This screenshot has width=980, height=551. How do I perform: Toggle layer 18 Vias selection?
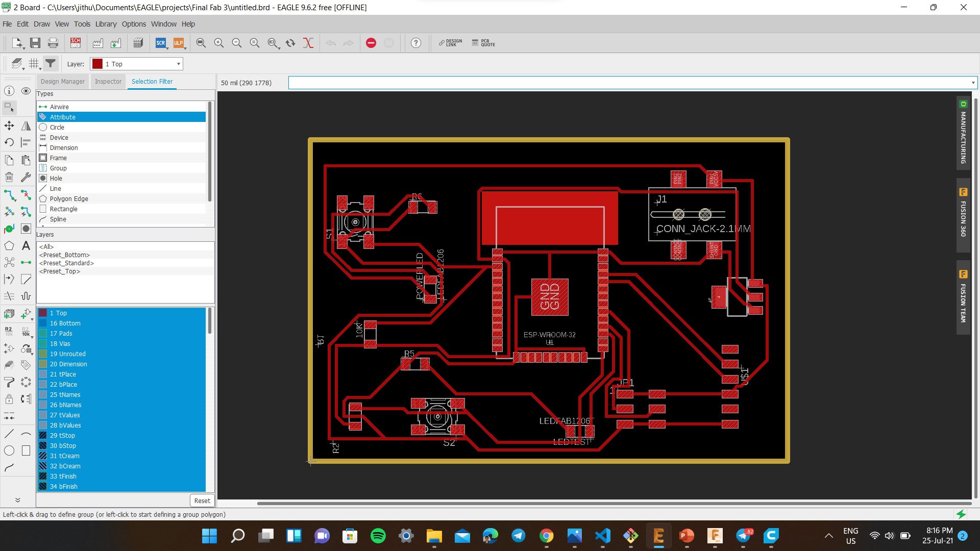(x=121, y=343)
